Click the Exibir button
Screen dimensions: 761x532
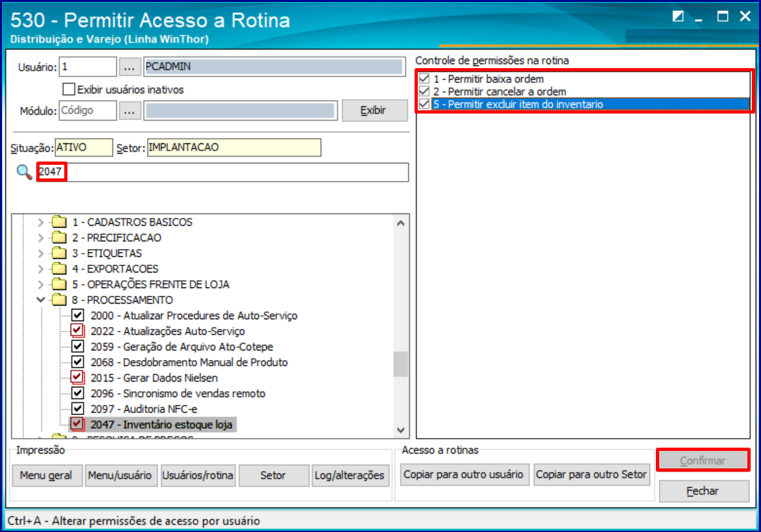[375, 111]
